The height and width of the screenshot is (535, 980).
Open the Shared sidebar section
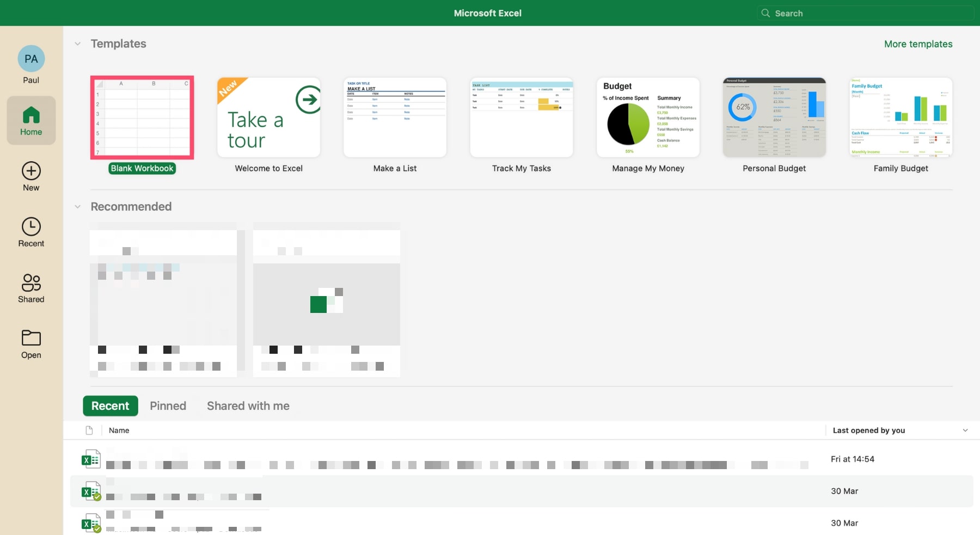click(31, 288)
